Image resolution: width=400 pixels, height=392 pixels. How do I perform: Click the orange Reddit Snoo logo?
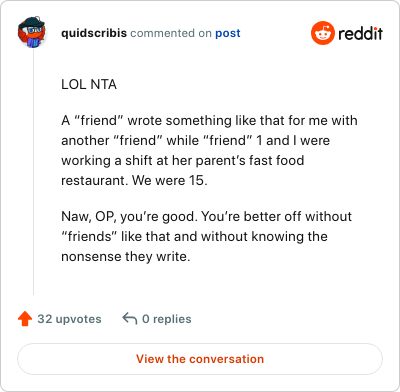[322, 33]
